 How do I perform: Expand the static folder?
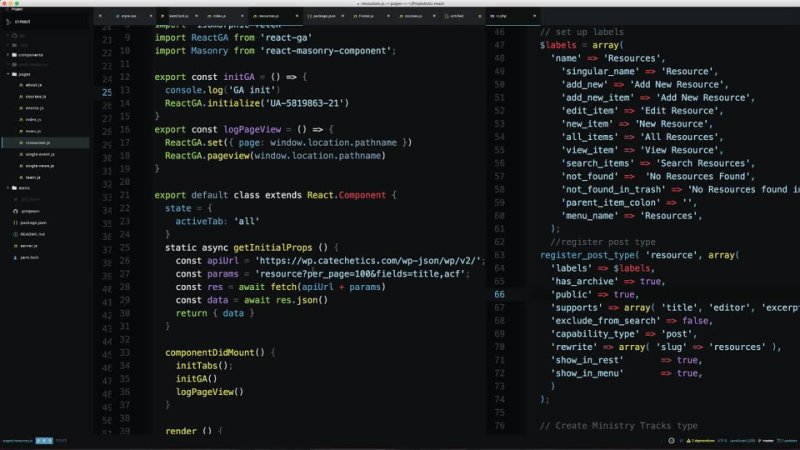tap(8, 188)
